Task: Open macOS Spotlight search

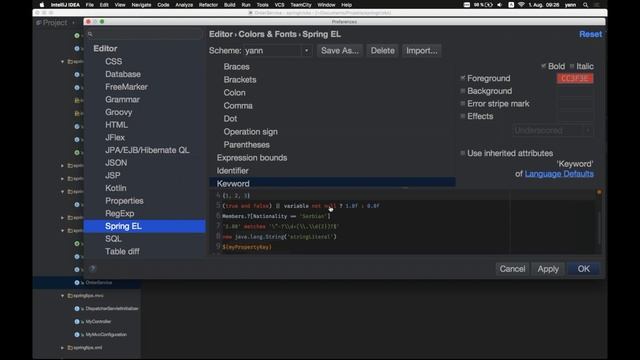Action: [x=585, y=5]
